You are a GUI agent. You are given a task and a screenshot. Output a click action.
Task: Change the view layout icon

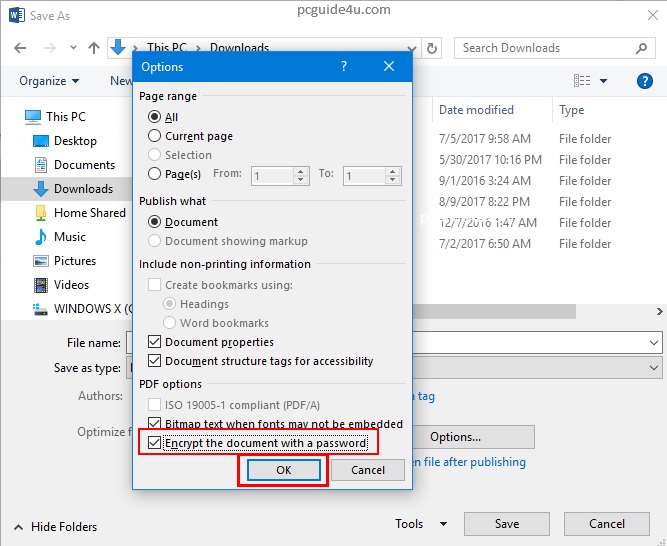pos(582,81)
